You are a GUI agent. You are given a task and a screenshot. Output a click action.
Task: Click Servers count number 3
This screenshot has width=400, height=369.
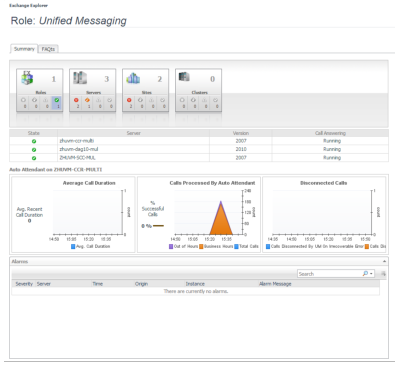point(107,79)
